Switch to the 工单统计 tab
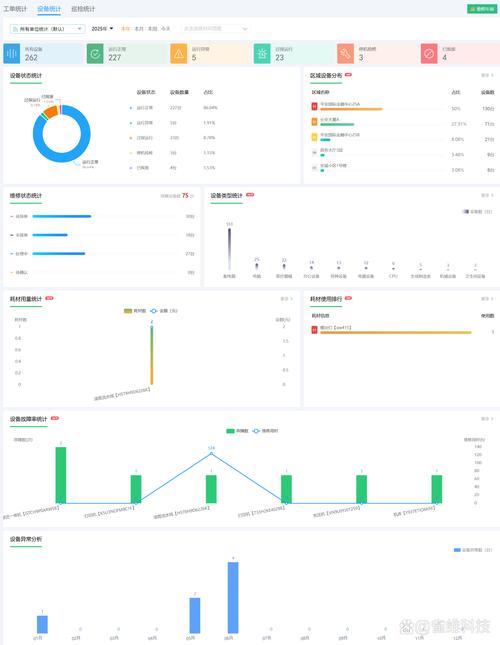The image size is (500, 645). (15, 9)
